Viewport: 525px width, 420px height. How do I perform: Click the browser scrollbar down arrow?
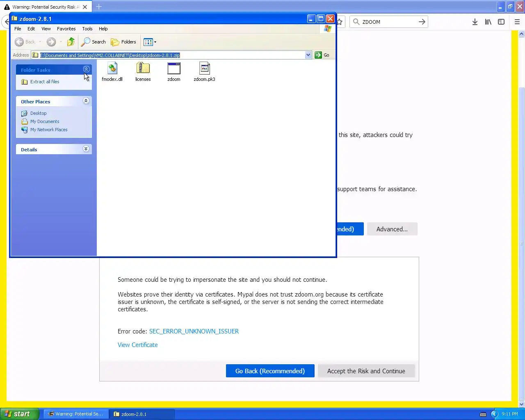coord(522,404)
